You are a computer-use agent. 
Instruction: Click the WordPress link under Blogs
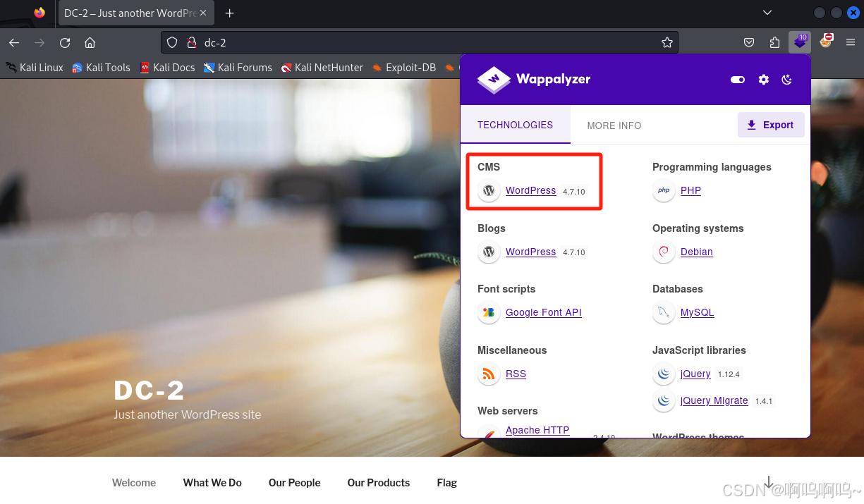click(530, 252)
